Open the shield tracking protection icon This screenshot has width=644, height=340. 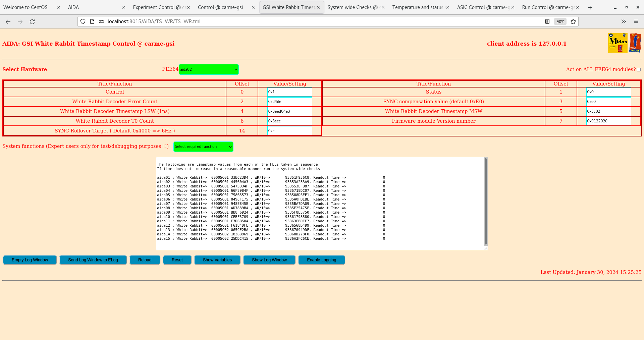coord(83,21)
